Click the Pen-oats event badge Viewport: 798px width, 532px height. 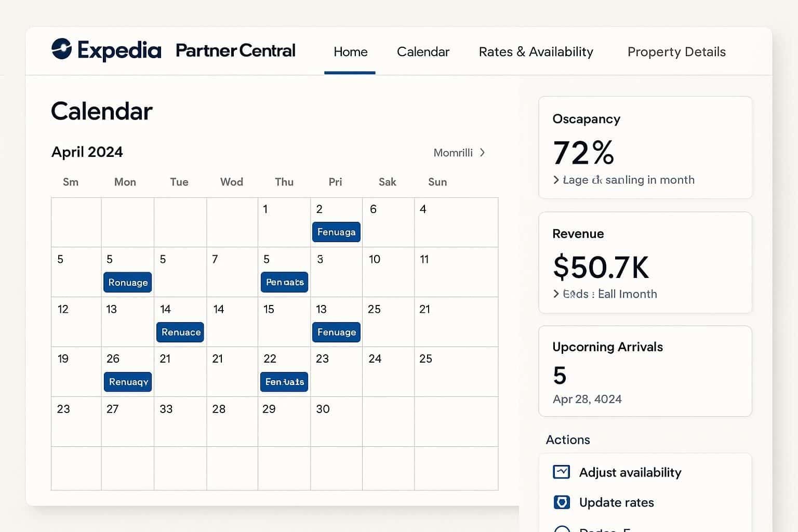tap(284, 282)
